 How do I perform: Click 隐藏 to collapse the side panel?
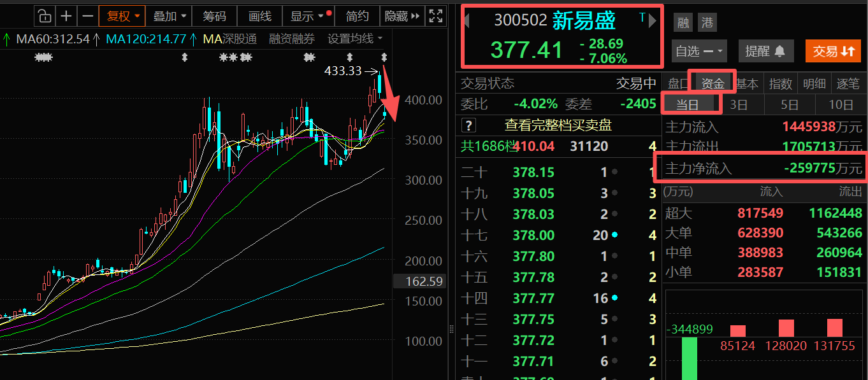pos(401,16)
